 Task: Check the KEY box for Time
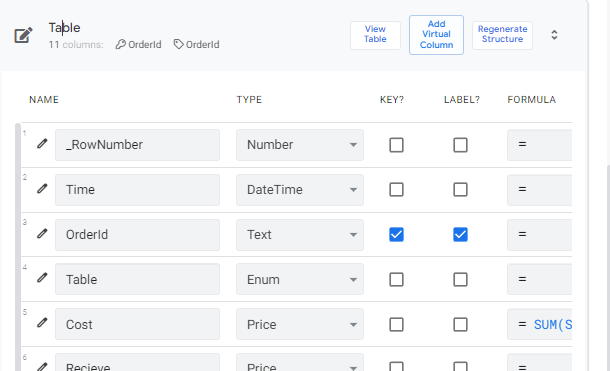396,190
